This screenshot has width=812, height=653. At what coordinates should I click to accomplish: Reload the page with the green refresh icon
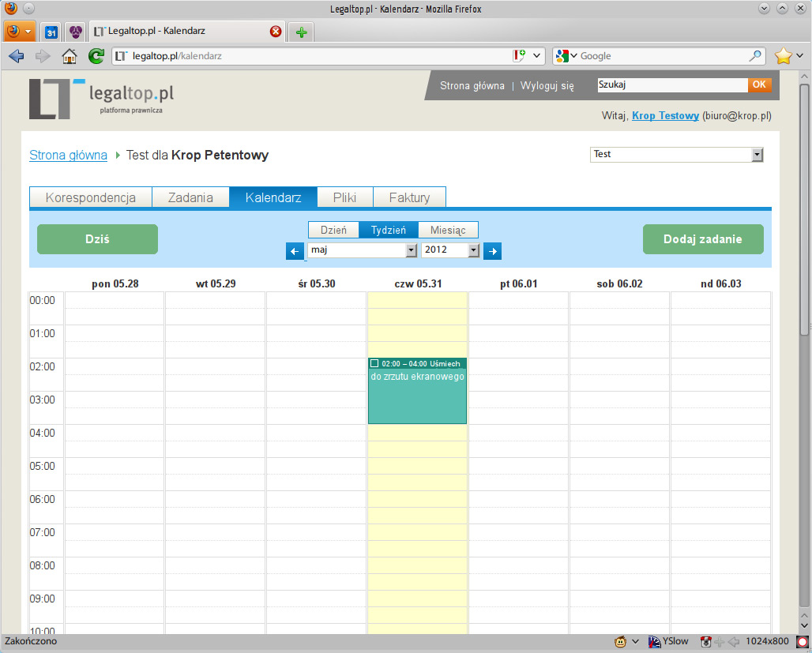click(x=96, y=56)
